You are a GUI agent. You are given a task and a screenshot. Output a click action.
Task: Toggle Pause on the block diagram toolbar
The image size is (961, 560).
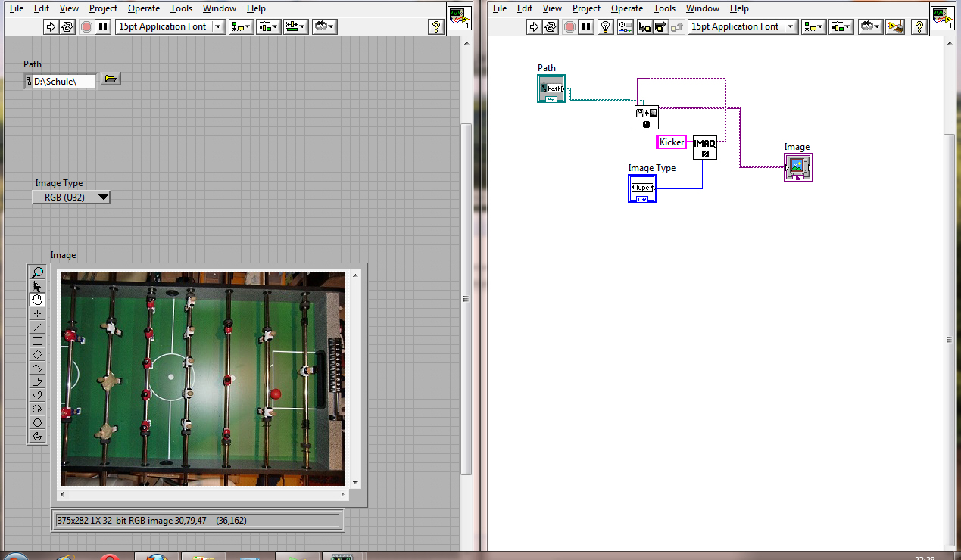click(x=588, y=26)
